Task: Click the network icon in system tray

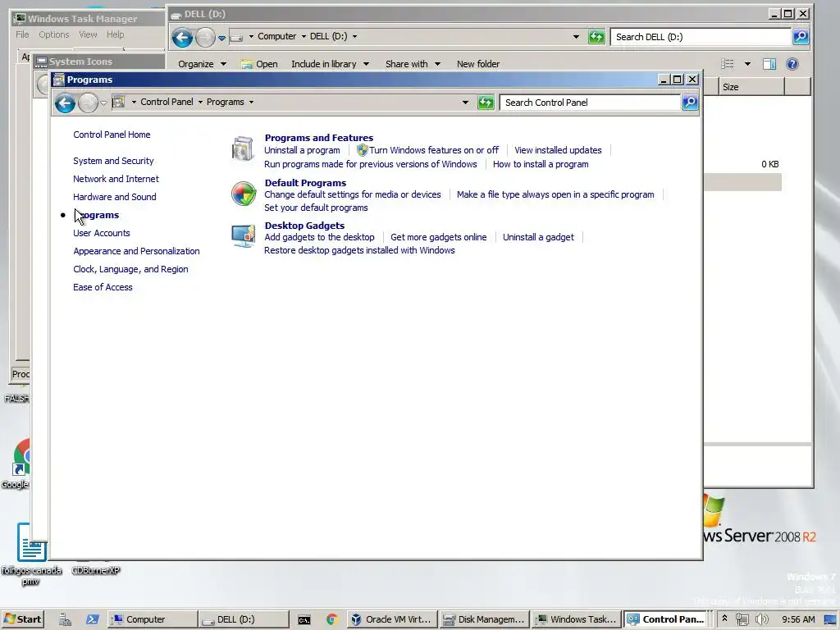Action: [742, 619]
